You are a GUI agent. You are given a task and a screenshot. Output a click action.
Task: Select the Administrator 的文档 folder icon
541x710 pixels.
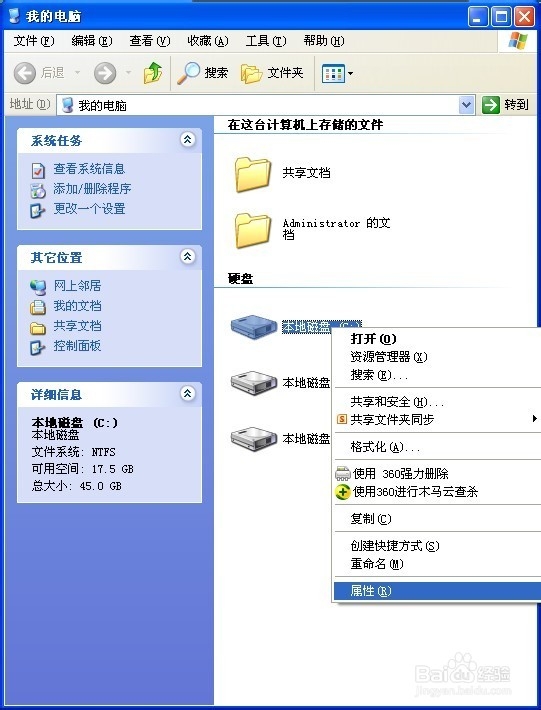click(x=253, y=230)
